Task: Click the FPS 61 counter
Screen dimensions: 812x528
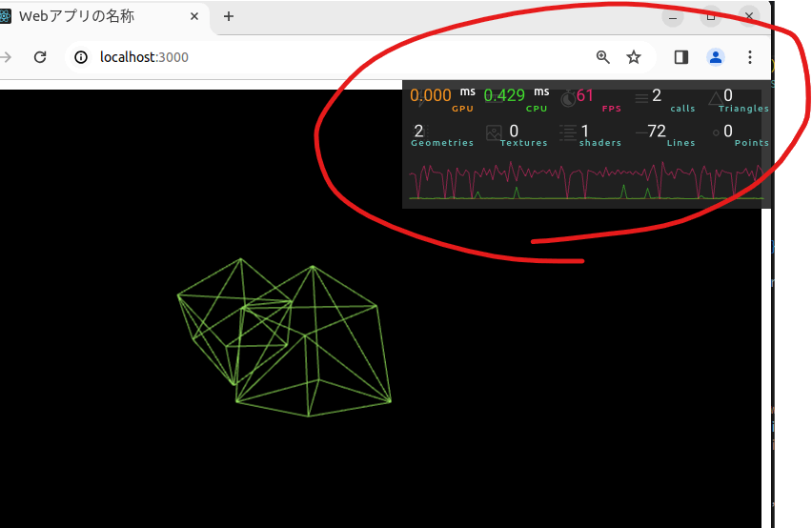Action: pos(591,99)
